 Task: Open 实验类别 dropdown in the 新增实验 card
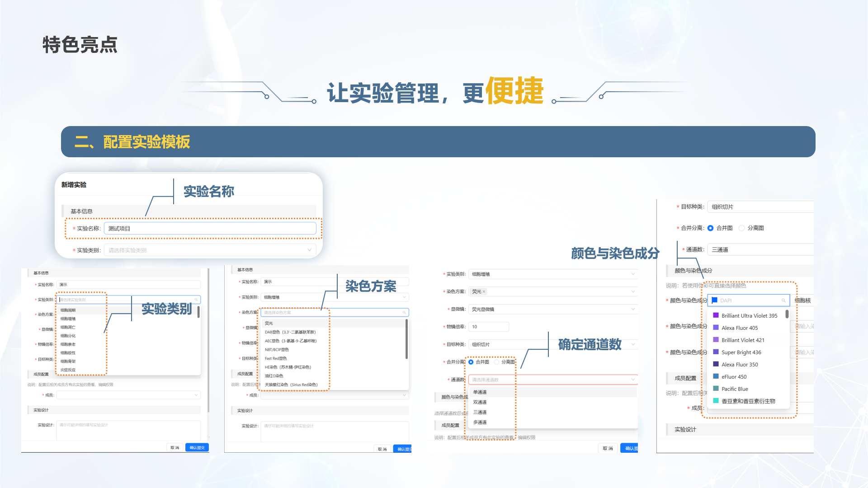pos(210,250)
